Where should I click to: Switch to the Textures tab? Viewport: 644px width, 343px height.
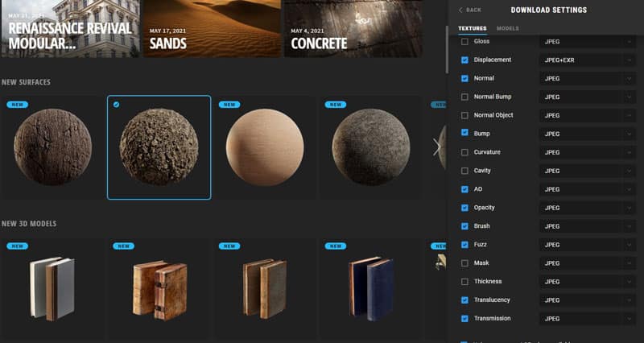coord(473,28)
